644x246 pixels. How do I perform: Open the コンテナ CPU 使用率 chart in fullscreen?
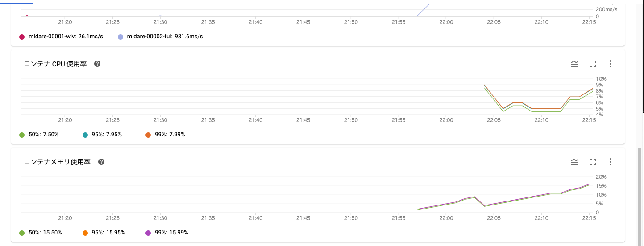[x=593, y=64]
